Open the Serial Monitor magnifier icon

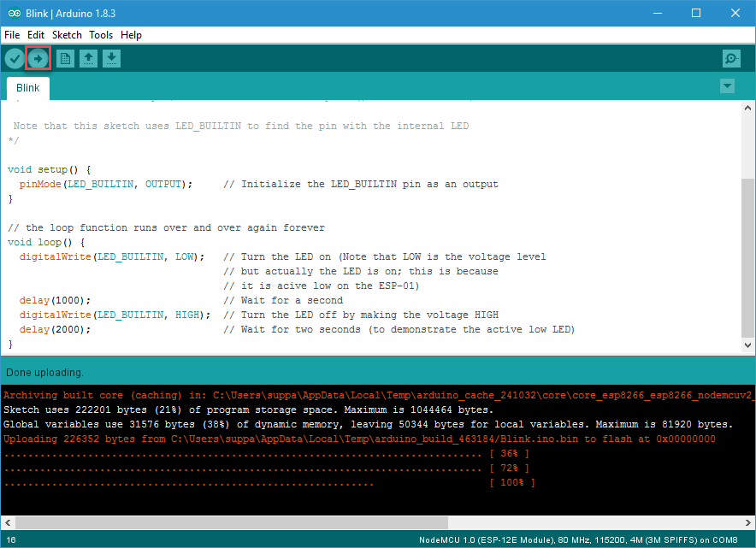731,59
